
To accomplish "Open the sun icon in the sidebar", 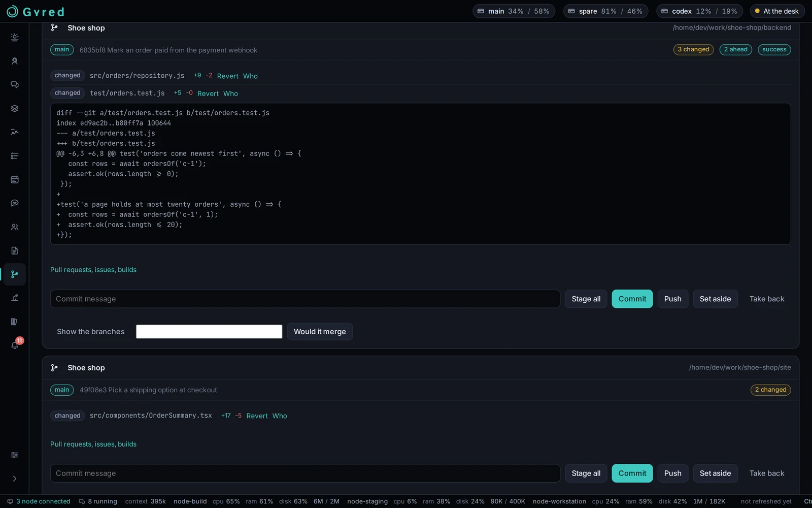I will [15, 37].
